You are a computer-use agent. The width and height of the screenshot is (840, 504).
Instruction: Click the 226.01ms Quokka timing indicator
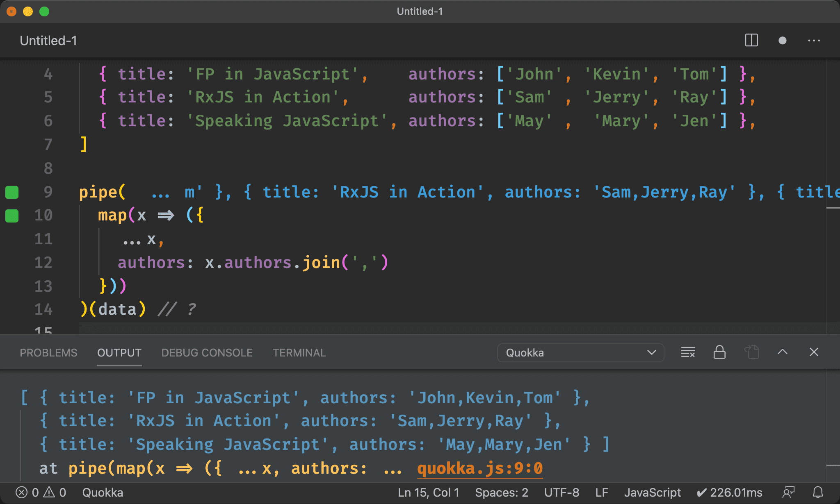730,492
